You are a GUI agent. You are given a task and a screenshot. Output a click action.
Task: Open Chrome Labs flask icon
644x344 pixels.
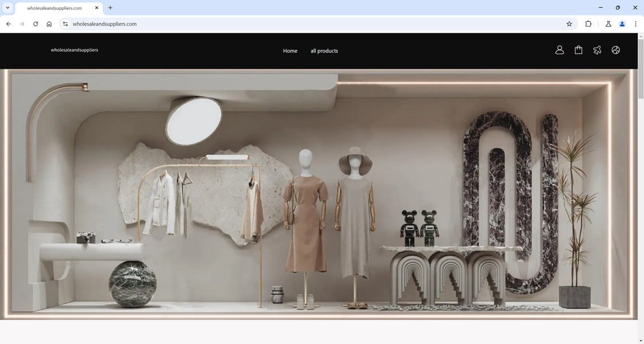click(x=609, y=24)
